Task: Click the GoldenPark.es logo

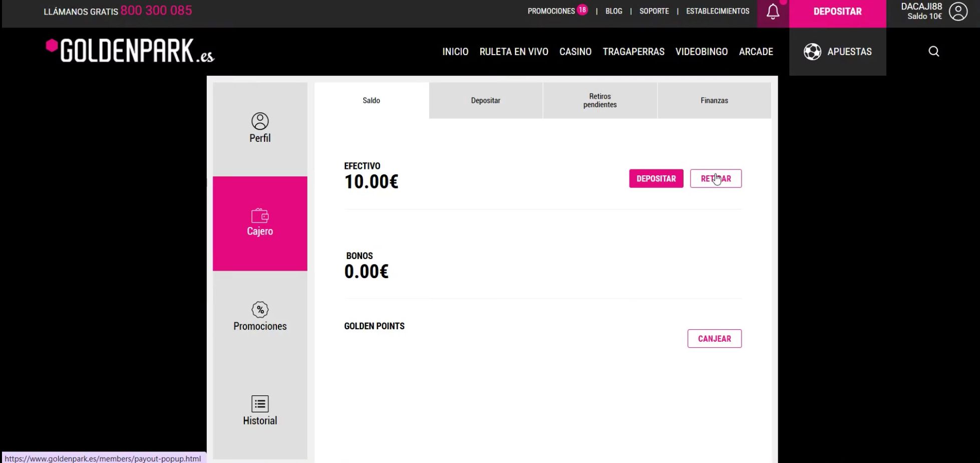Action: (130, 51)
